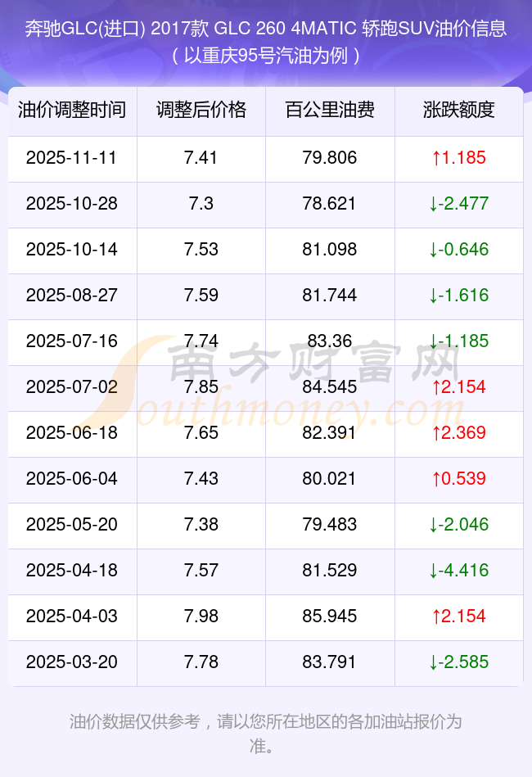Click the 调整后价格 column header
The image size is (532, 777).
tap(201, 111)
